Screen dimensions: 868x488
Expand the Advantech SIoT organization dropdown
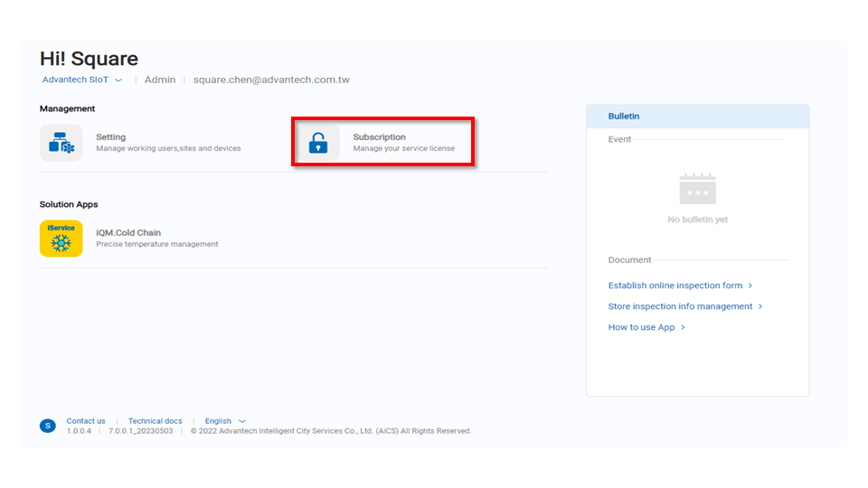pos(118,80)
